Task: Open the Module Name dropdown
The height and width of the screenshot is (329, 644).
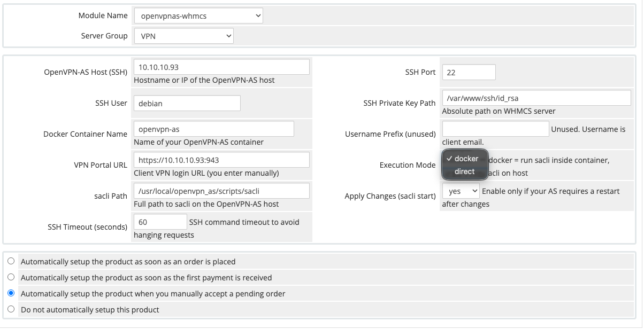Action: (x=198, y=16)
